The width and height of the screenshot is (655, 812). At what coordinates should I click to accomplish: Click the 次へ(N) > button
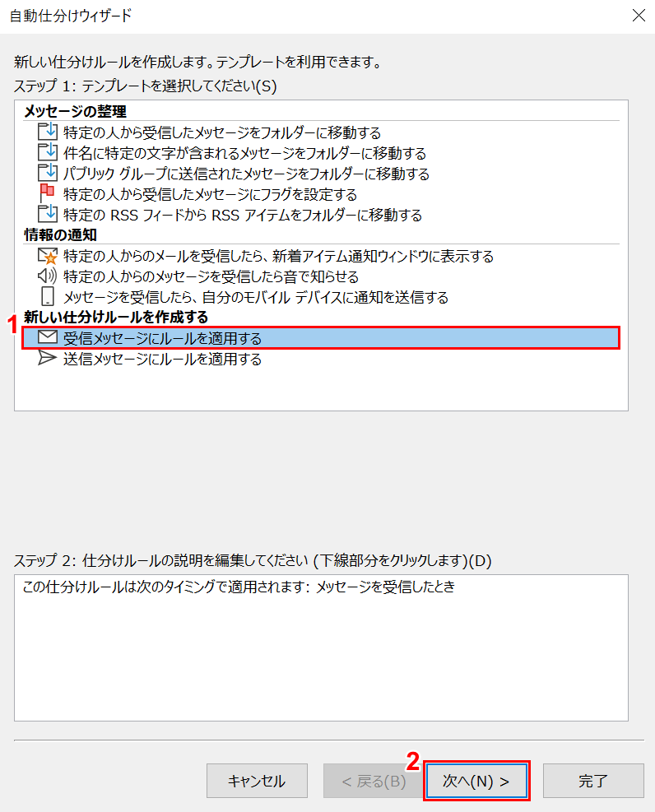(x=476, y=781)
